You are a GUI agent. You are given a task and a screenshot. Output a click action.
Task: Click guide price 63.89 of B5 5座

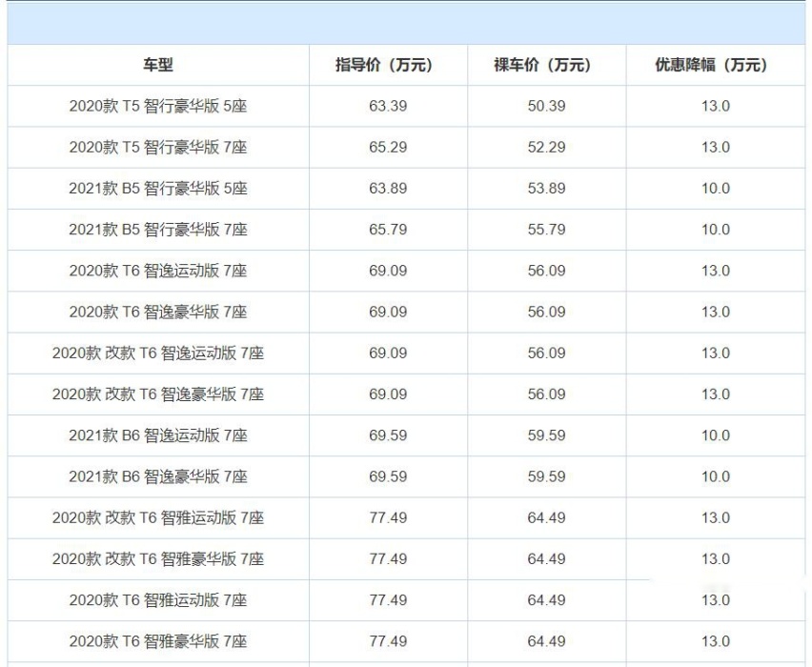[x=388, y=189]
